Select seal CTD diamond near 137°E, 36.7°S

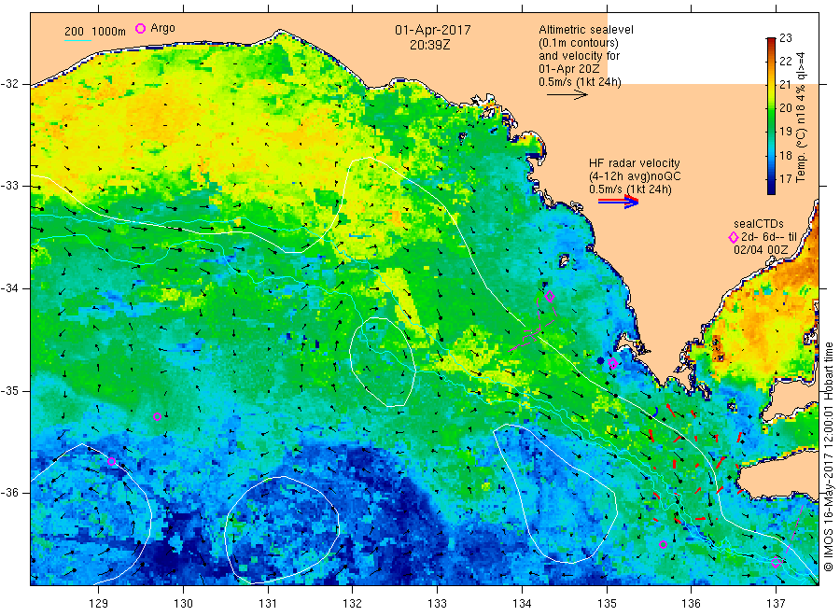point(776,563)
